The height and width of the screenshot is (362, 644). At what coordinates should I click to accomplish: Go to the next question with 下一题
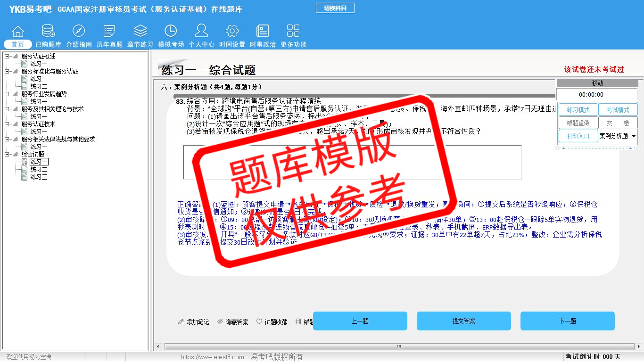[567, 321]
